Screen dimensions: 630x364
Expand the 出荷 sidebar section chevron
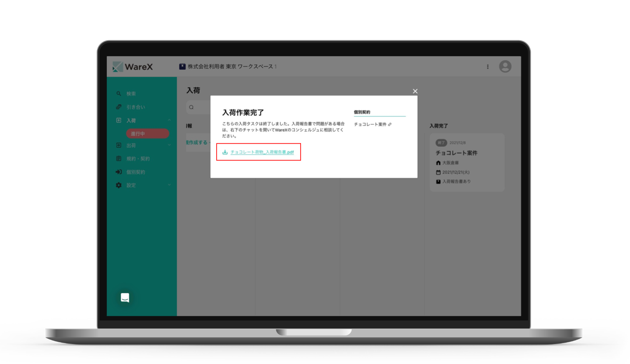pos(169,146)
